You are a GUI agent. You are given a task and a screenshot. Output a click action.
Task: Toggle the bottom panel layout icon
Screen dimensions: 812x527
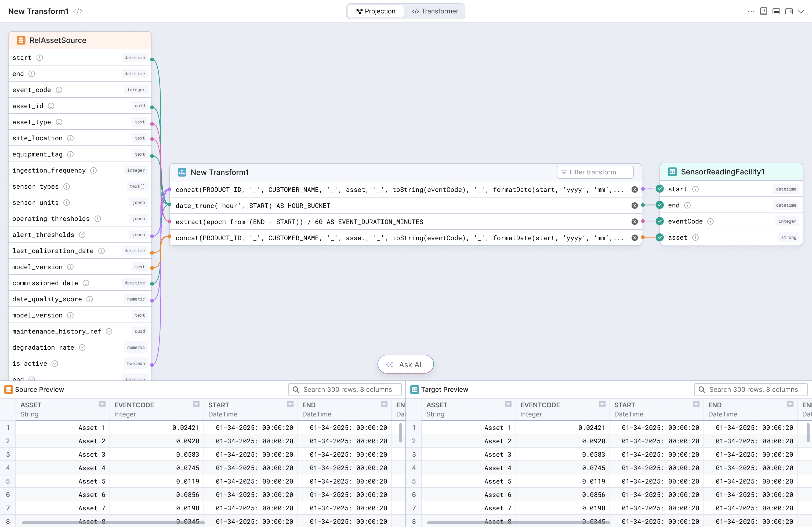(x=776, y=11)
